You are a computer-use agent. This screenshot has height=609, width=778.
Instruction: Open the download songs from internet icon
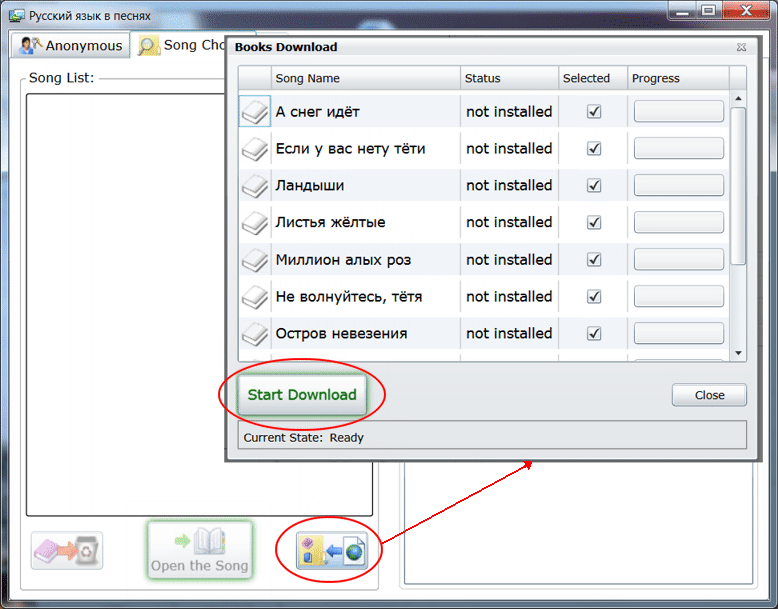[x=332, y=550]
